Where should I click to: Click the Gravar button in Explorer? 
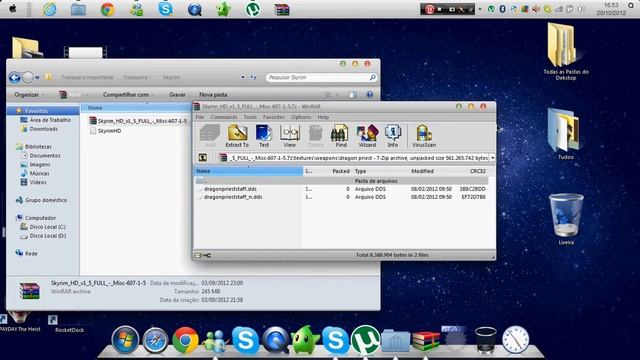pos(177,95)
